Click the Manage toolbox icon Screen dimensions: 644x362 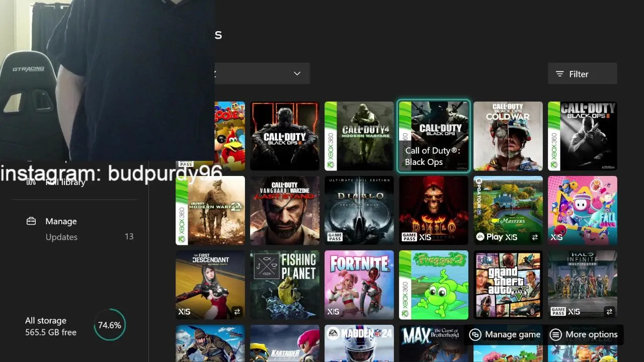(x=31, y=221)
